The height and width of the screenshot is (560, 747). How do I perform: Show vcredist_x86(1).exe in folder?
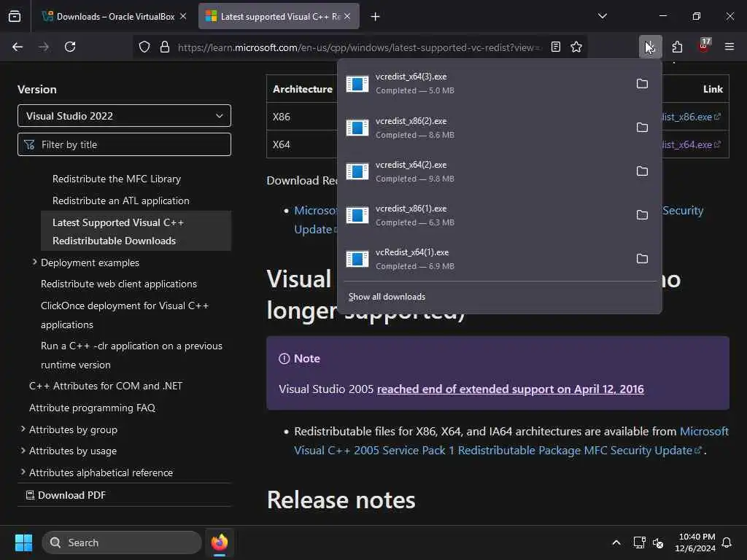click(x=642, y=215)
